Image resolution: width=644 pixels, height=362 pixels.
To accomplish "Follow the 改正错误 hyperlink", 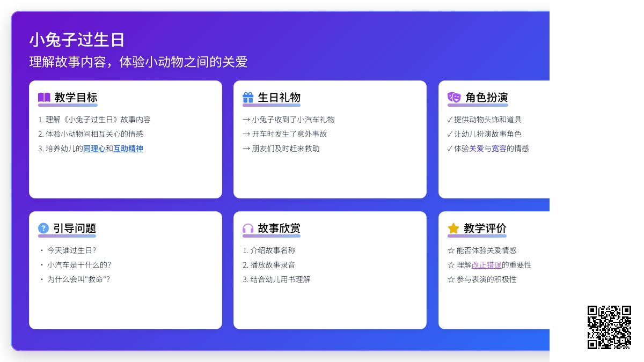I will point(487,265).
